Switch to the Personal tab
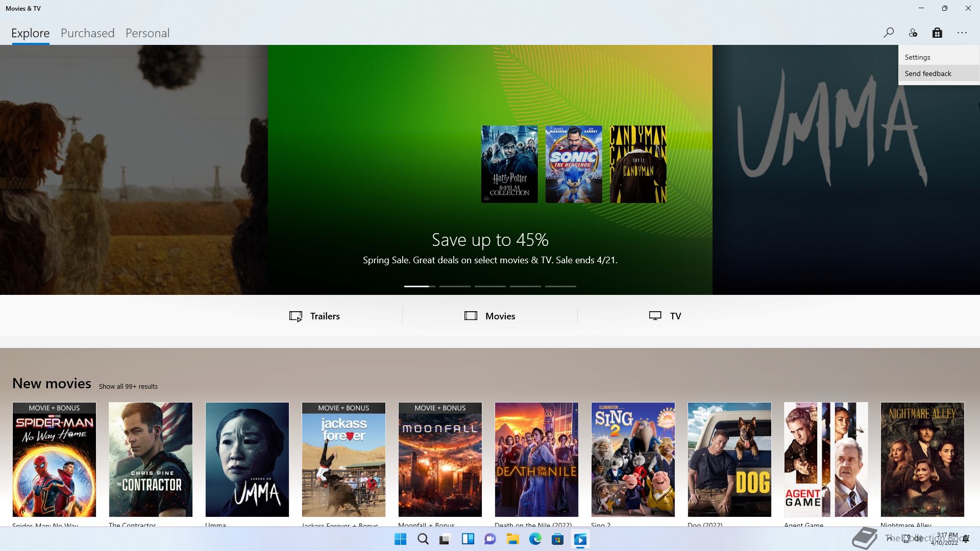 click(148, 33)
